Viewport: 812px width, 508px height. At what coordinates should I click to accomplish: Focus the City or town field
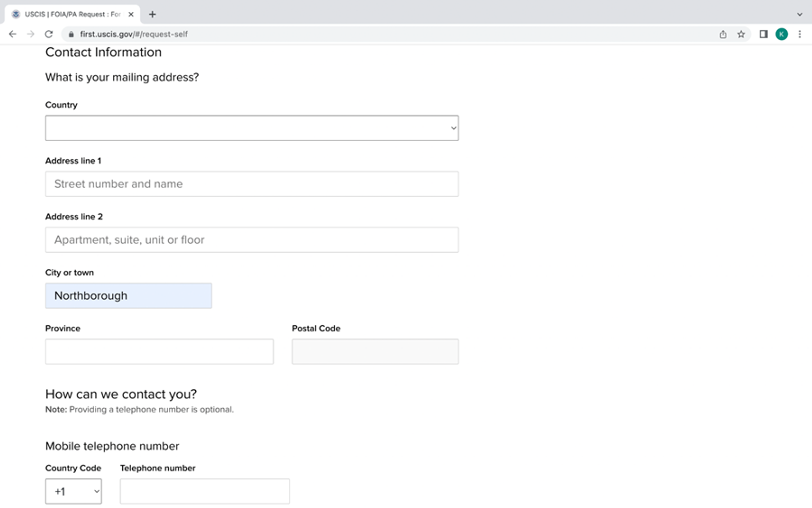point(129,296)
